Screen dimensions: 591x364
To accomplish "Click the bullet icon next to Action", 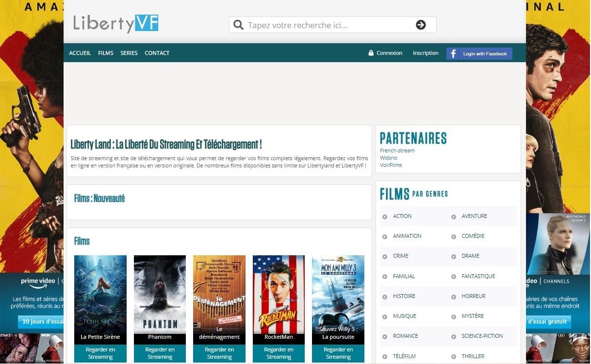I will point(385,216).
